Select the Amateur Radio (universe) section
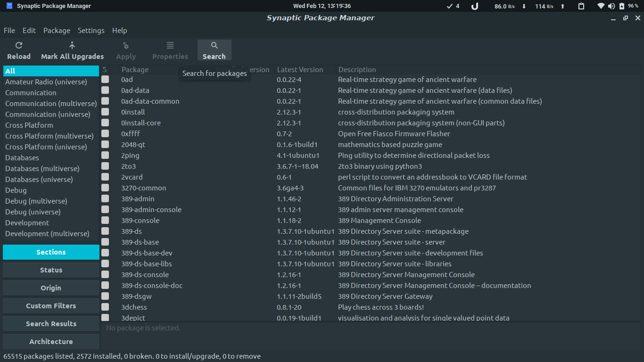The image size is (644, 362). pyautogui.click(x=51, y=82)
